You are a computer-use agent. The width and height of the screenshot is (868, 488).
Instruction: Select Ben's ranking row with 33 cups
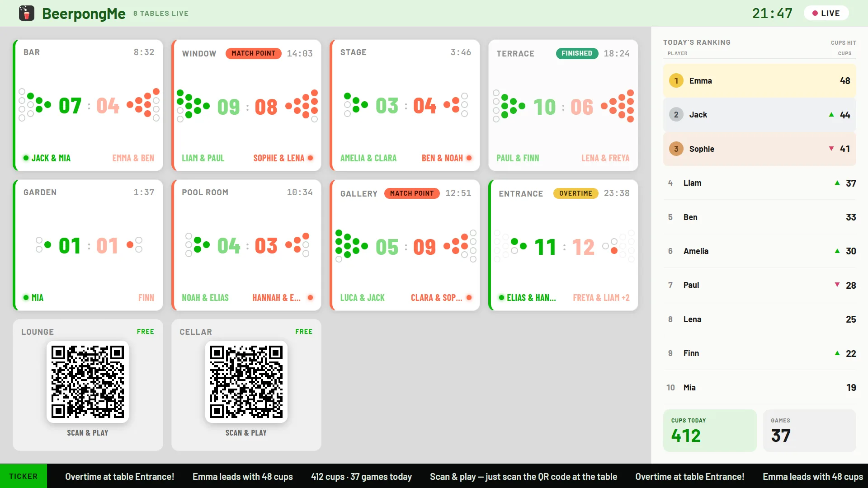click(759, 217)
